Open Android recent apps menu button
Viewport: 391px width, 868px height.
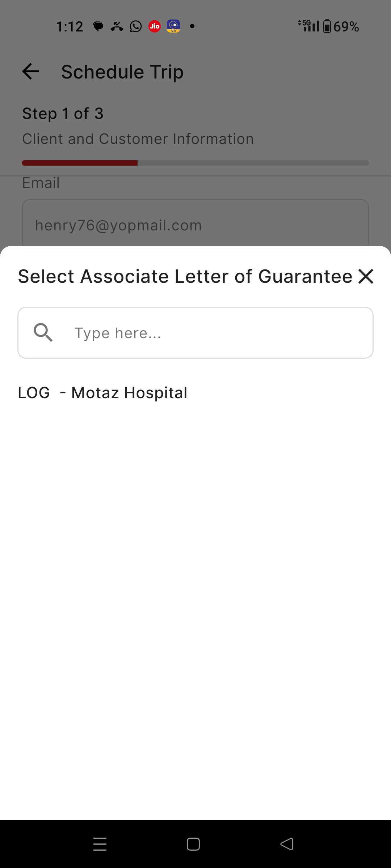100,844
